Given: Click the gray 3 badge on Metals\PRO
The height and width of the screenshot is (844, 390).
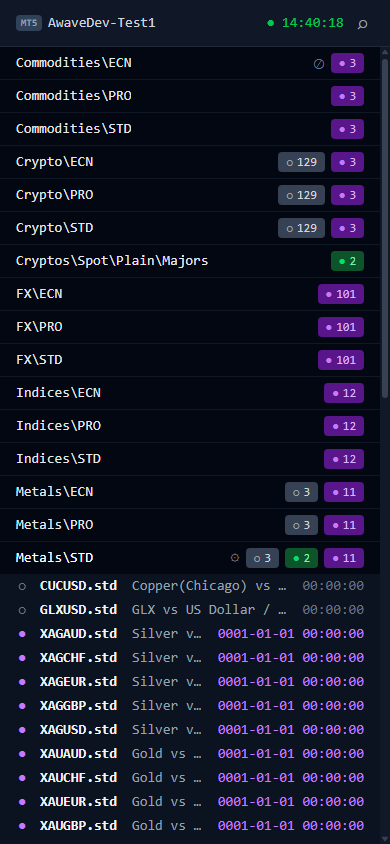Looking at the screenshot, I should (x=301, y=525).
